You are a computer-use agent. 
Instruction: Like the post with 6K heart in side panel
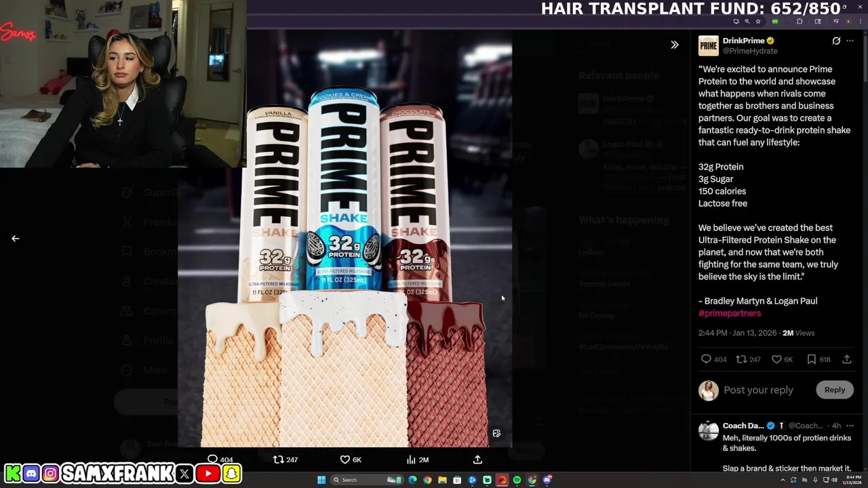click(x=776, y=359)
